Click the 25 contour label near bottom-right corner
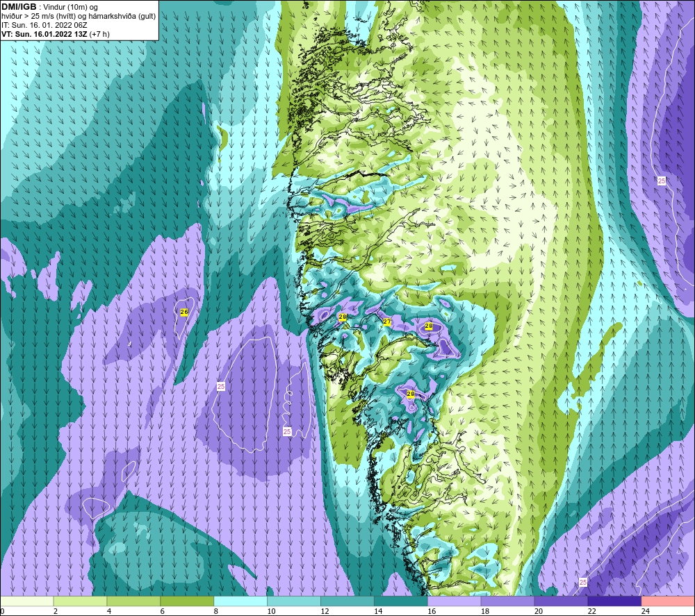695x616 pixels. pos(583,583)
